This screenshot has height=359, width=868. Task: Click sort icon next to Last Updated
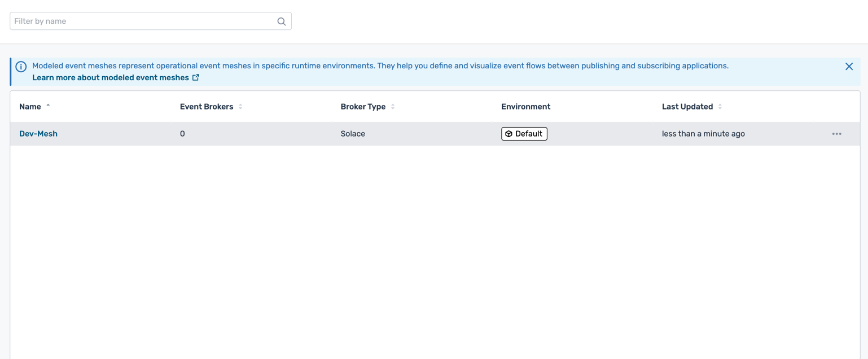pyautogui.click(x=720, y=107)
